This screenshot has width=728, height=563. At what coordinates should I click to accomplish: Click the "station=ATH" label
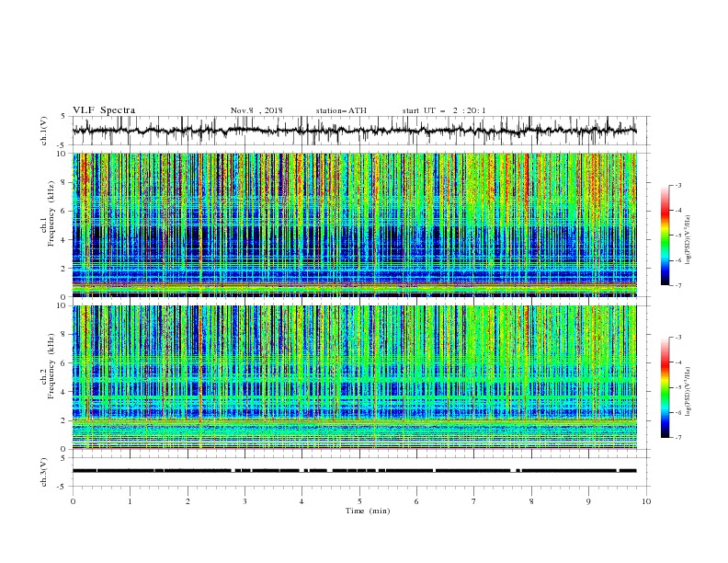[x=341, y=110]
